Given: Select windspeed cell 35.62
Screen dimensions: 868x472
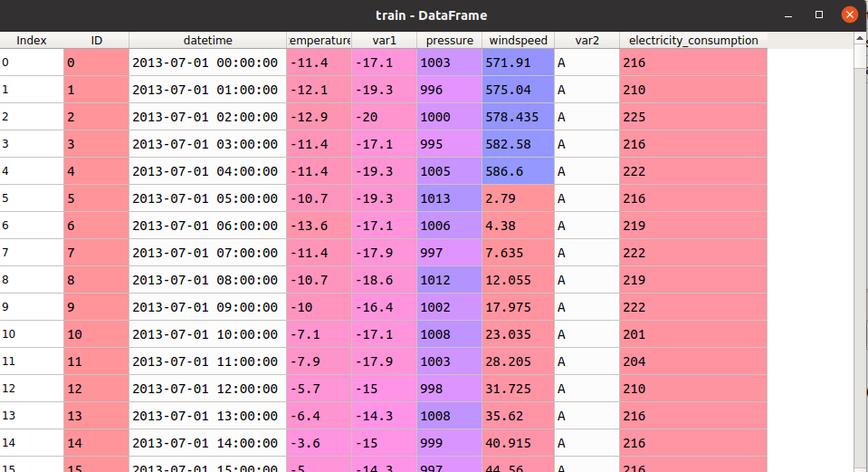Looking at the screenshot, I should [x=518, y=416].
